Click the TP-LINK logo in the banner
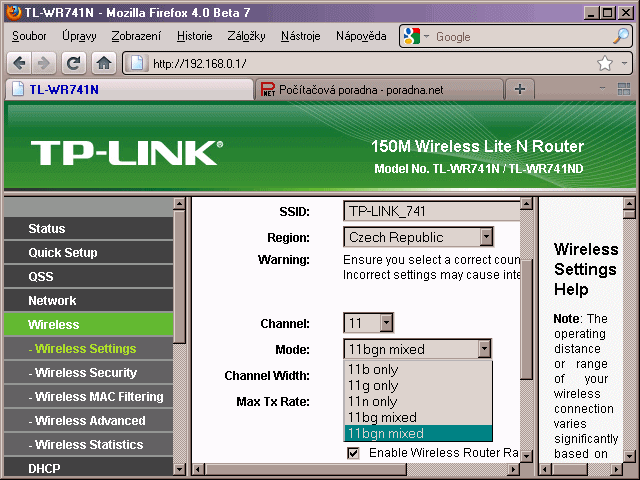 tap(127, 153)
